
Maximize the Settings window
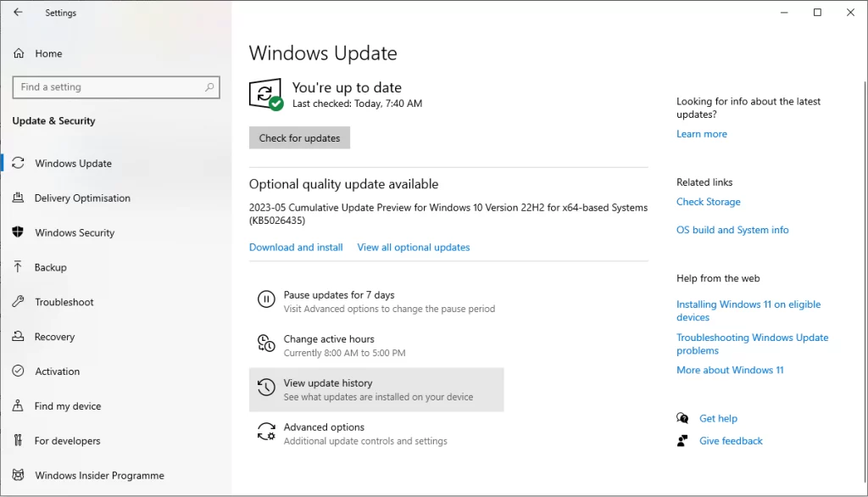pyautogui.click(x=817, y=12)
